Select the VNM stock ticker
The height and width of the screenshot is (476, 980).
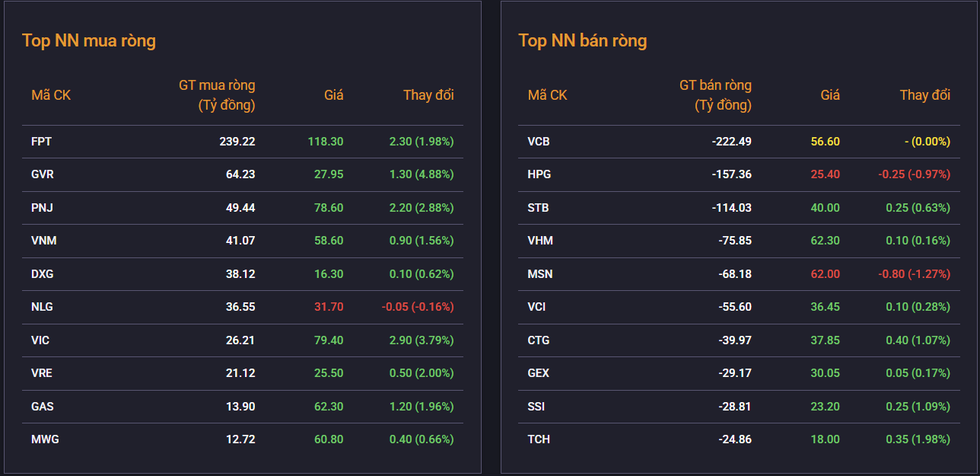[44, 241]
